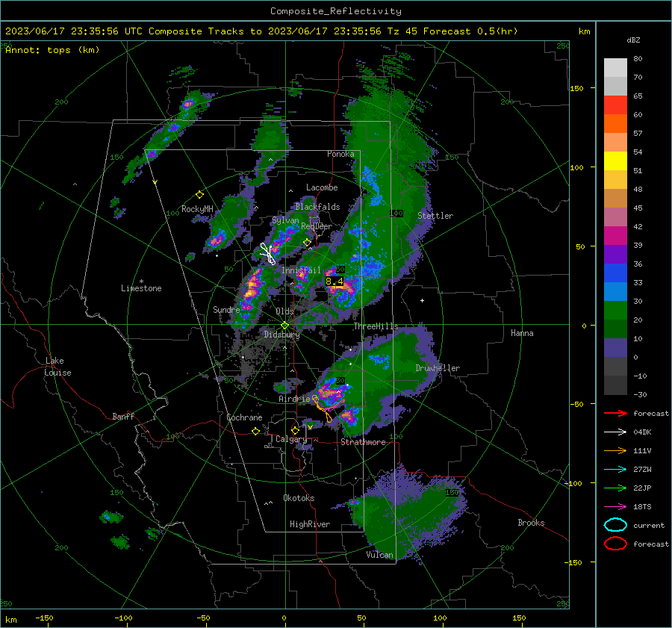672x628 pixels.
Task: Click the Composite_Reflectivity title text
Action: point(335,11)
